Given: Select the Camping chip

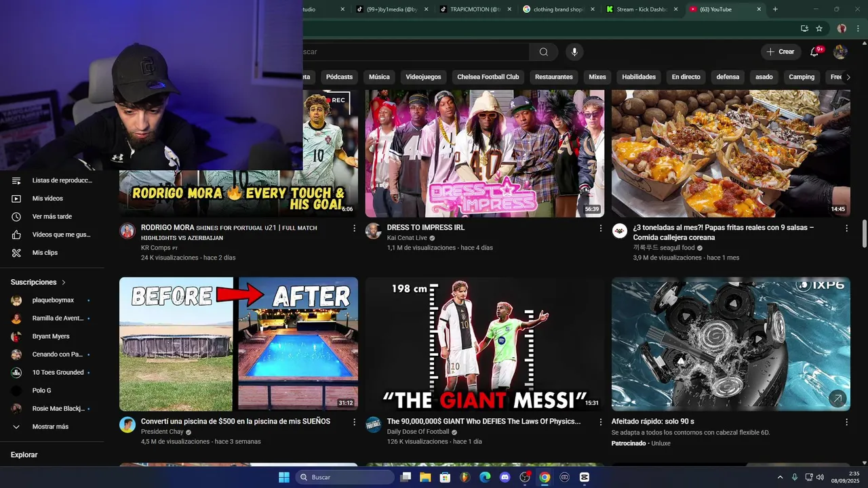Looking at the screenshot, I should (802, 77).
